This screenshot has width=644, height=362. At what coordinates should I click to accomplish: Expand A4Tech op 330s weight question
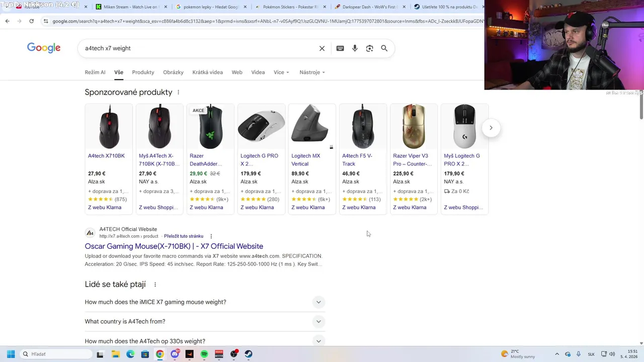coord(205,341)
